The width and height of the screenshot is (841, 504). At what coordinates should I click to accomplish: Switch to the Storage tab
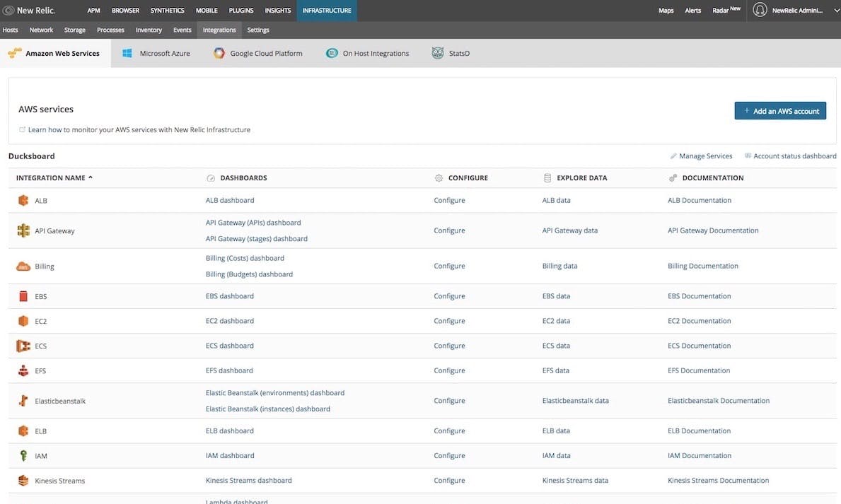(74, 30)
